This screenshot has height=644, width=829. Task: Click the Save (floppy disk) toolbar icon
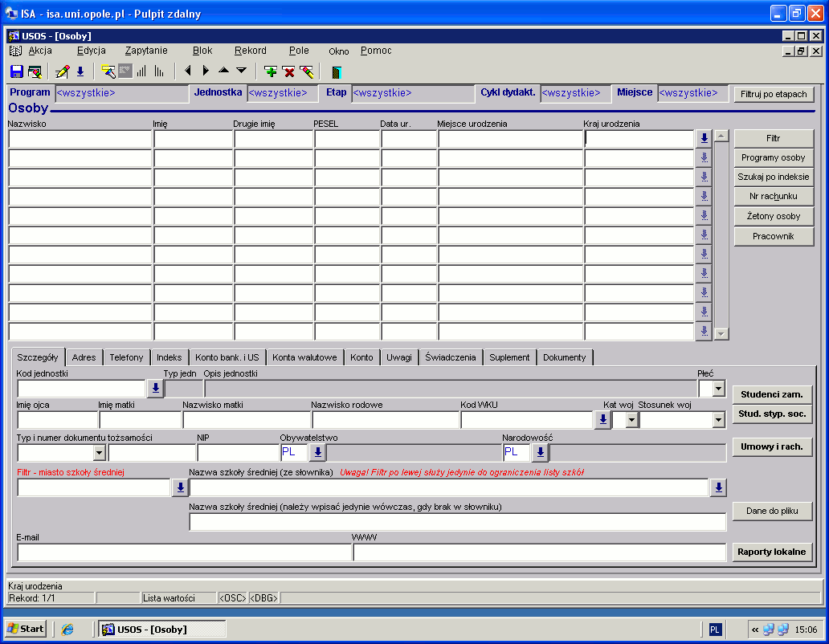[x=16, y=71]
